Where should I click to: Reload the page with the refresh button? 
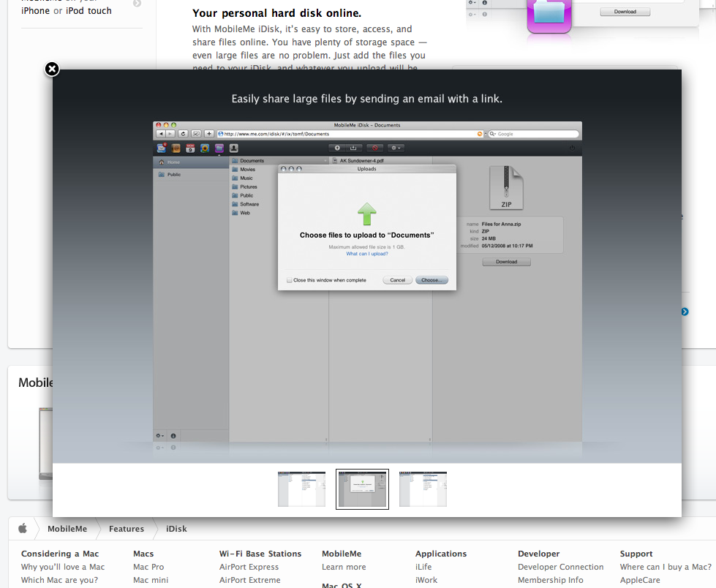[183, 134]
